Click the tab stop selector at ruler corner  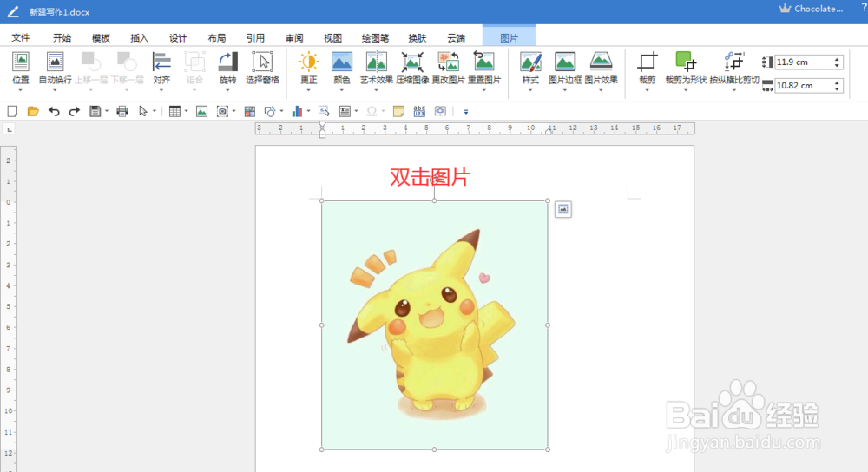[10, 129]
